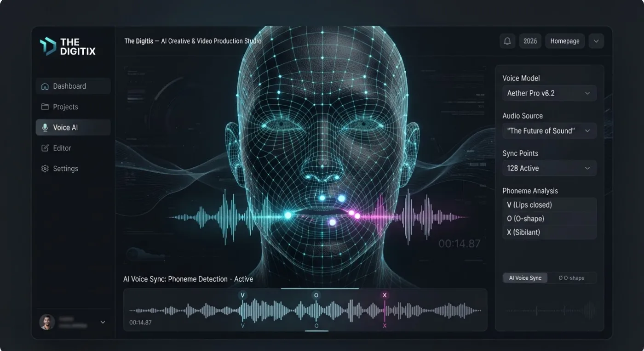Switch to the AI Voice Sync tab
644x351 pixels.
pos(525,278)
